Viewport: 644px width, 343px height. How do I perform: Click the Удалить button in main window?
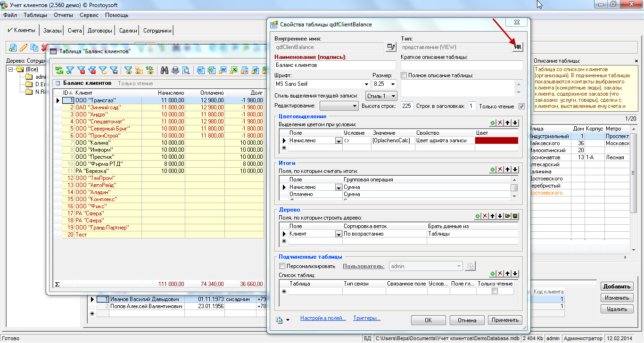617,309
